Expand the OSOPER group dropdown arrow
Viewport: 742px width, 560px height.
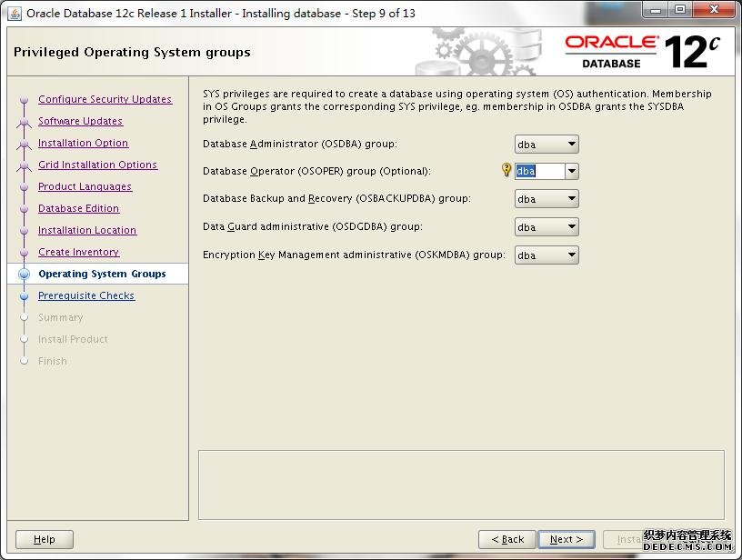point(572,171)
